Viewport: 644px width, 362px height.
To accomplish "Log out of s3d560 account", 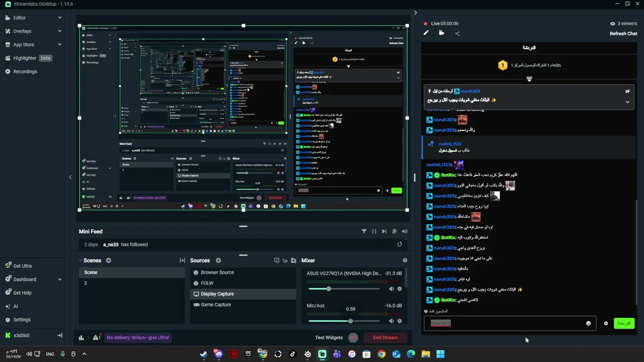I will point(59,335).
